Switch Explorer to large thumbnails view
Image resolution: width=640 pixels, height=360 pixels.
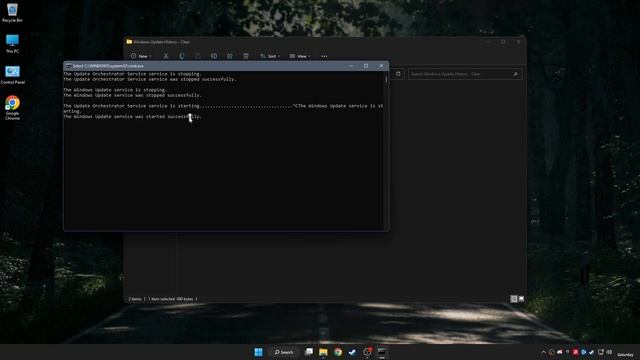pyautogui.click(x=521, y=299)
